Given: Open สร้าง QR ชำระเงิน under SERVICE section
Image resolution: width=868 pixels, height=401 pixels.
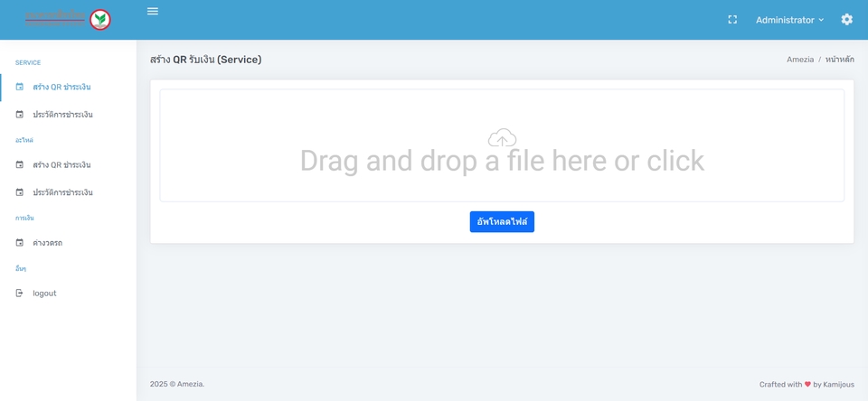Looking at the screenshot, I should point(61,88).
